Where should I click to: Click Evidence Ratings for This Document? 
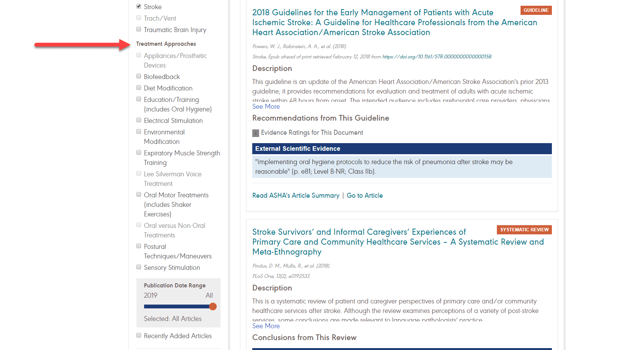(x=312, y=133)
